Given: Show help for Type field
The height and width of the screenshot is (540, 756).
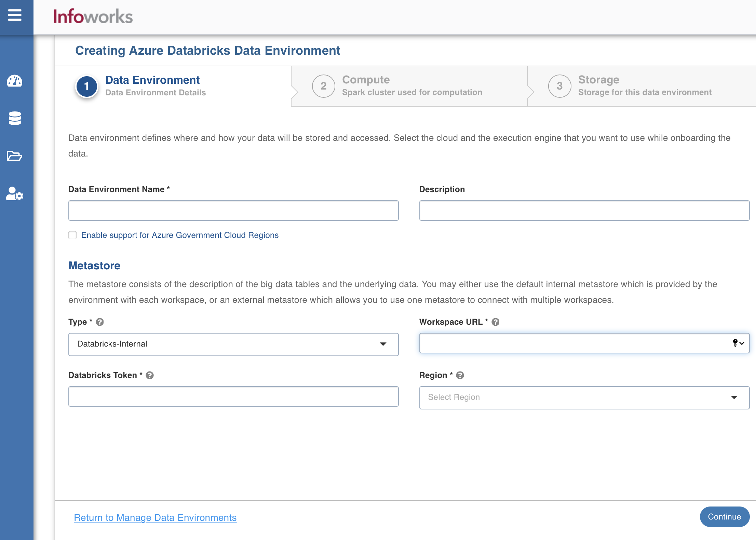Looking at the screenshot, I should (x=100, y=322).
